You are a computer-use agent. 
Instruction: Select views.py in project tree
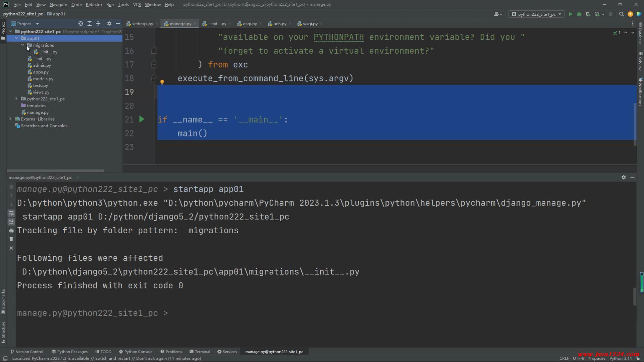click(41, 92)
